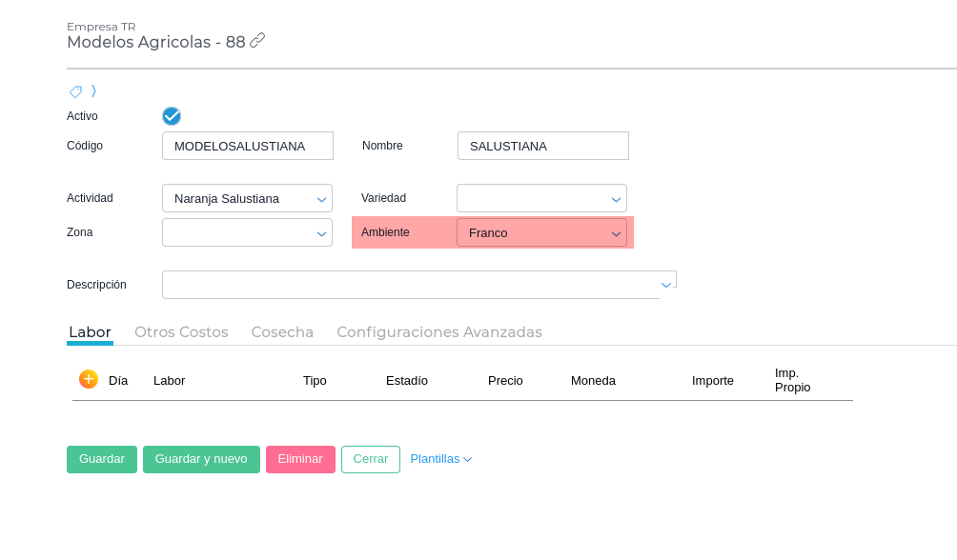Open the Actividad dropdown
The image size is (957, 560).
tap(321, 199)
